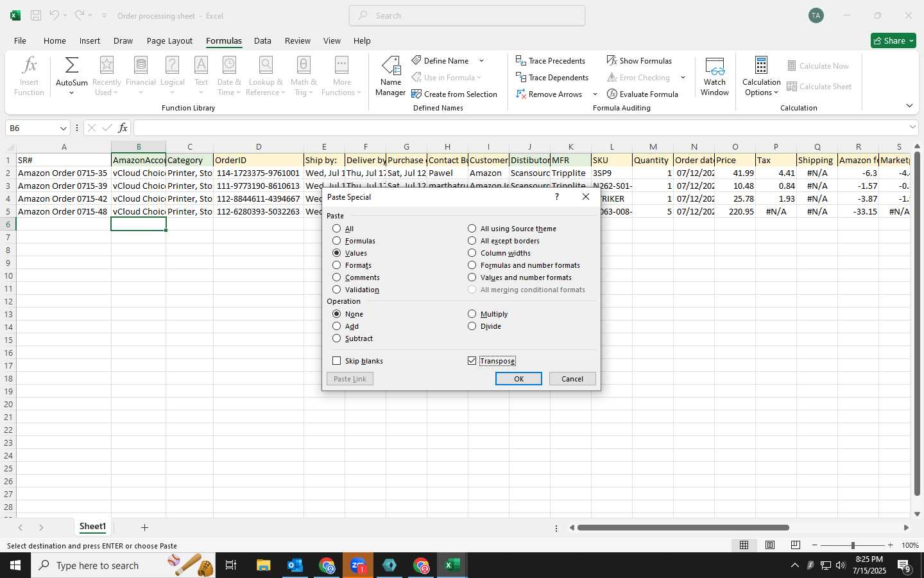This screenshot has width=924, height=578.
Task: Switch to Page Break Preview in status bar
Action: point(796,545)
